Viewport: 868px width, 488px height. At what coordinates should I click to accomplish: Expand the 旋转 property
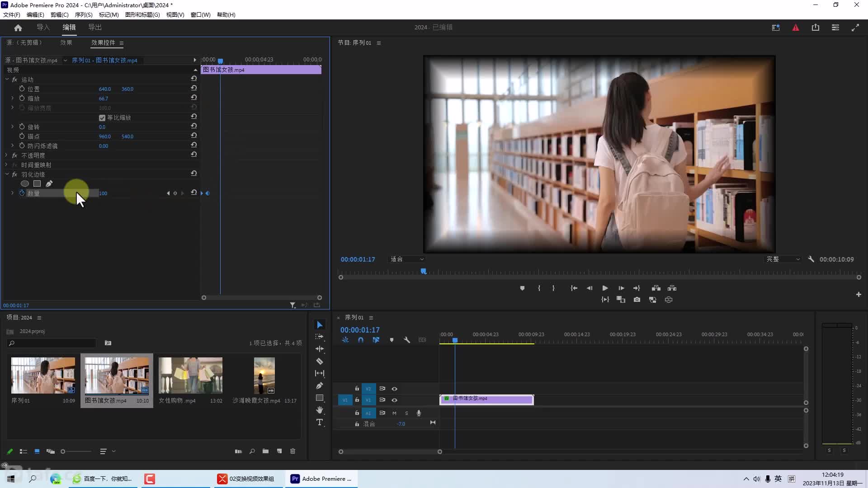pyautogui.click(x=12, y=127)
